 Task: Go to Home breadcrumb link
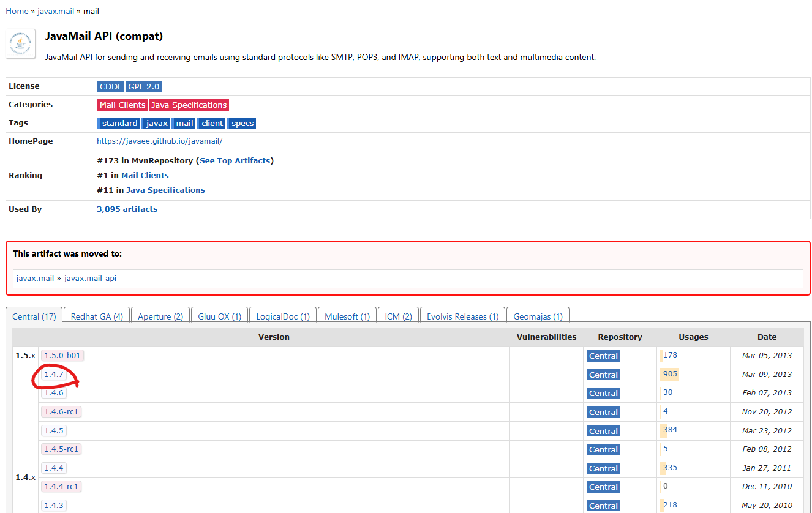[x=17, y=11]
